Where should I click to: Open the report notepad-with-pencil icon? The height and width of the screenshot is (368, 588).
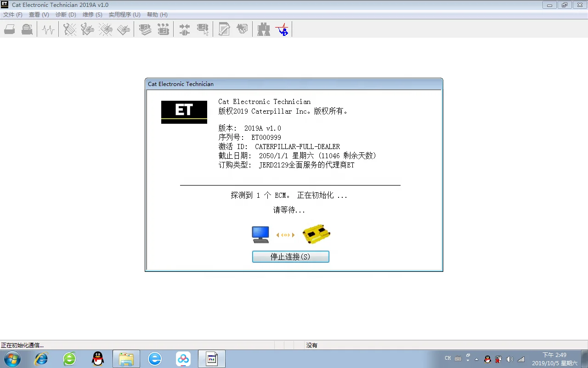[x=224, y=30]
